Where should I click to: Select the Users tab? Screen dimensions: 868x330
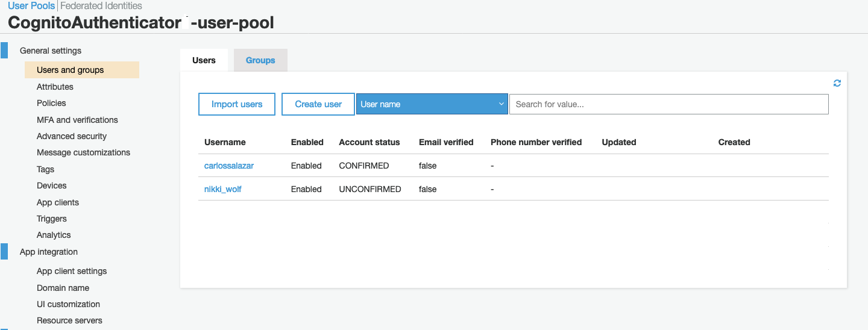[x=204, y=60]
